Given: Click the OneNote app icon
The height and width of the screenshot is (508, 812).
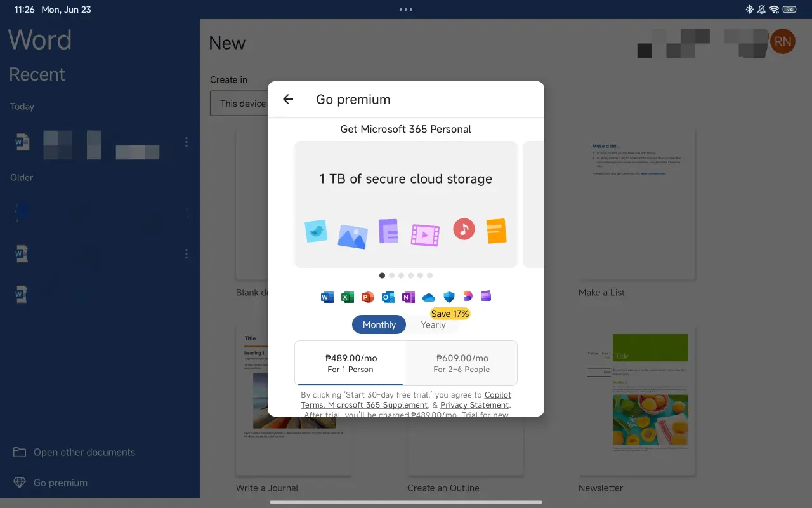Looking at the screenshot, I should [x=408, y=297].
